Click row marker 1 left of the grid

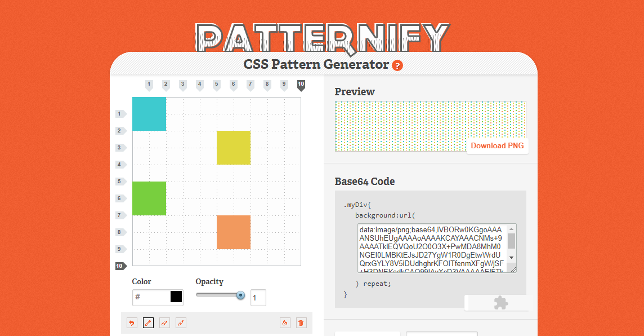click(x=120, y=114)
